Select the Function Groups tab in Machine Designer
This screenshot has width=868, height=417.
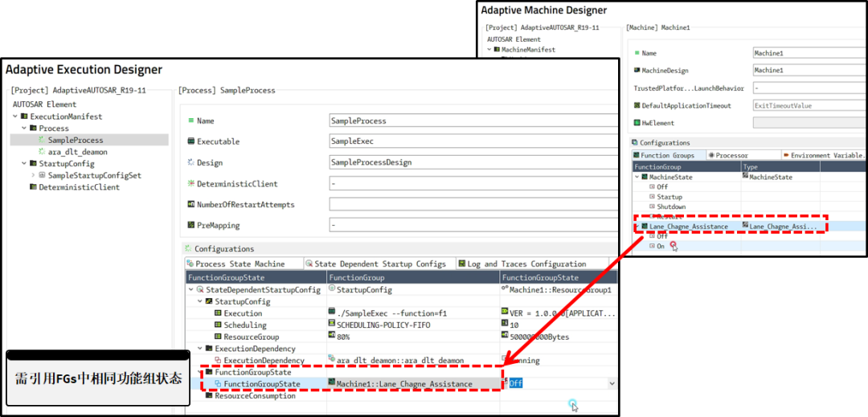point(667,155)
